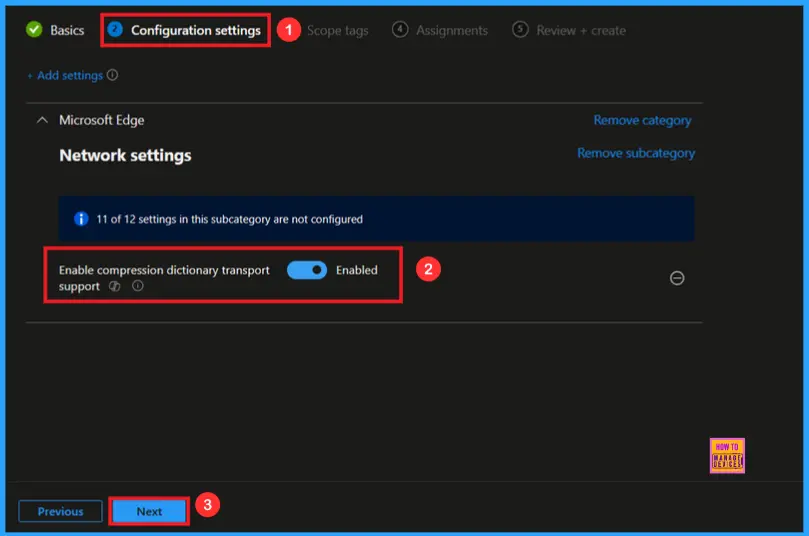
Task: Click the Microsoft Edge category title
Action: click(x=102, y=120)
